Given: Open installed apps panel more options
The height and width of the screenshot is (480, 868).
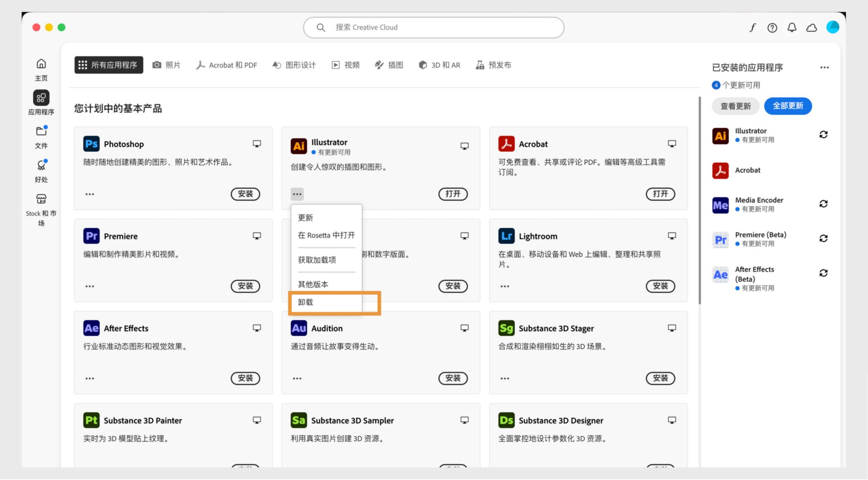Looking at the screenshot, I should pyautogui.click(x=825, y=68).
